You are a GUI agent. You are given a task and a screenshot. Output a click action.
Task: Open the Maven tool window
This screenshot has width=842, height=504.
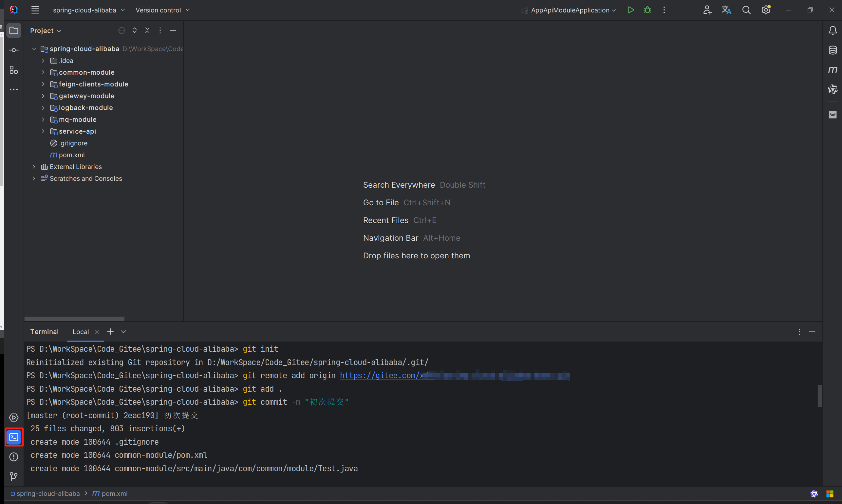[x=832, y=70]
